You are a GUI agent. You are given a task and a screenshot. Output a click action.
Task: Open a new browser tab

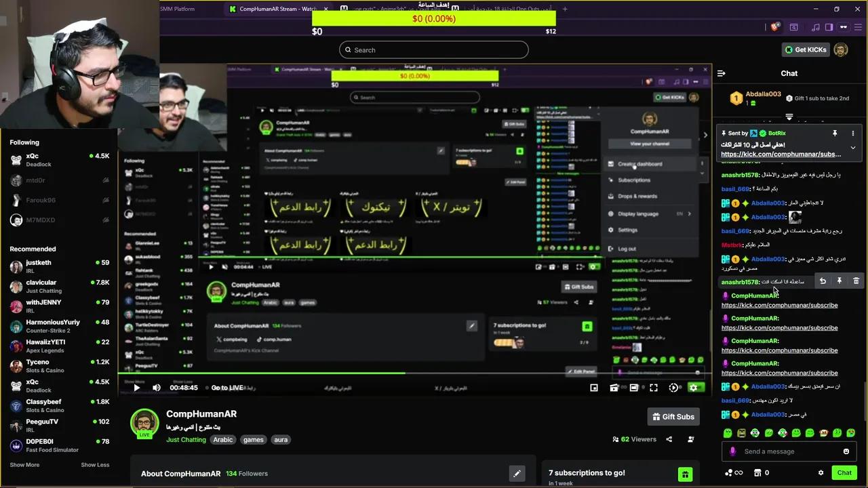pyautogui.click(x=565, y=9)
